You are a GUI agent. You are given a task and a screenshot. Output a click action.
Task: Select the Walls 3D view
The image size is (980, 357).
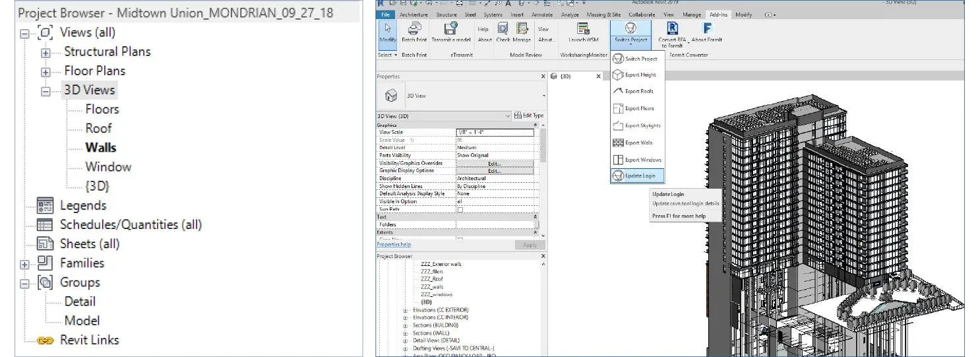tap(101, 148)
